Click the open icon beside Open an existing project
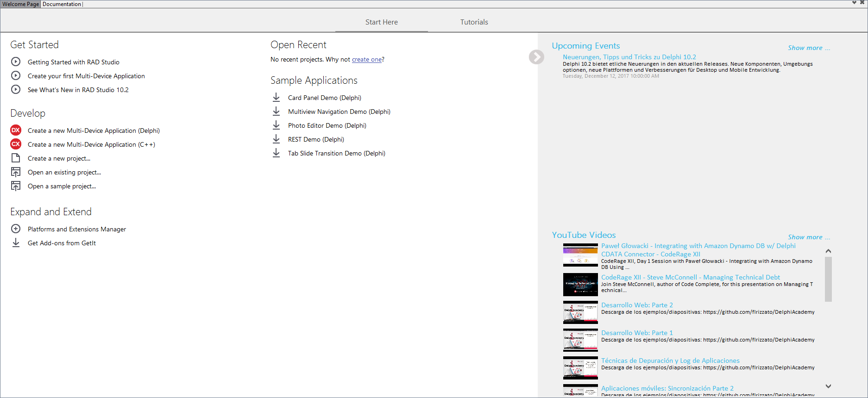The height and width of the screenshot is (398, 868). (16, 172)
